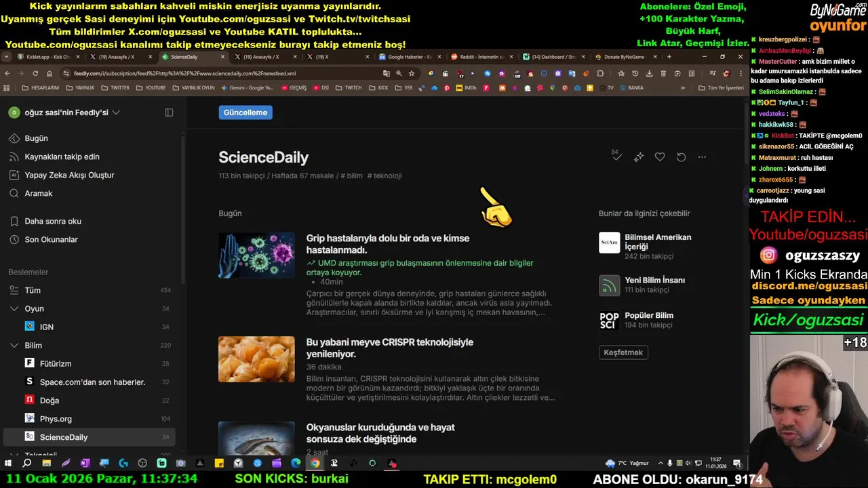Open a new browser tab
The width and height of the screenshot is (868, 488).
tap(669, 57)
